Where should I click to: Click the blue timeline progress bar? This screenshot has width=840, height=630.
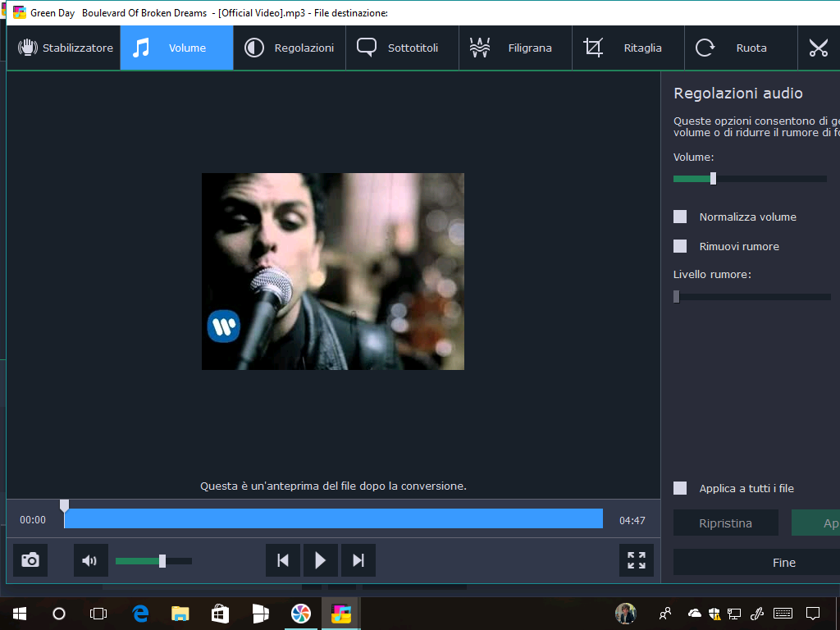[x=333, y=518]
